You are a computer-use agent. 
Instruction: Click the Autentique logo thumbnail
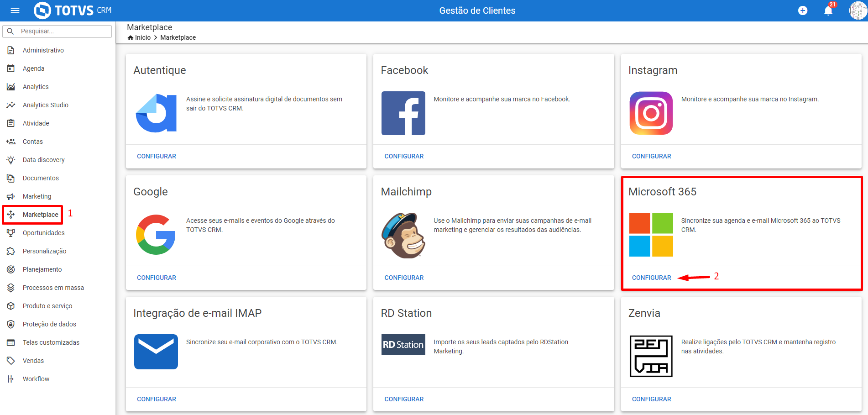point(156,113)
